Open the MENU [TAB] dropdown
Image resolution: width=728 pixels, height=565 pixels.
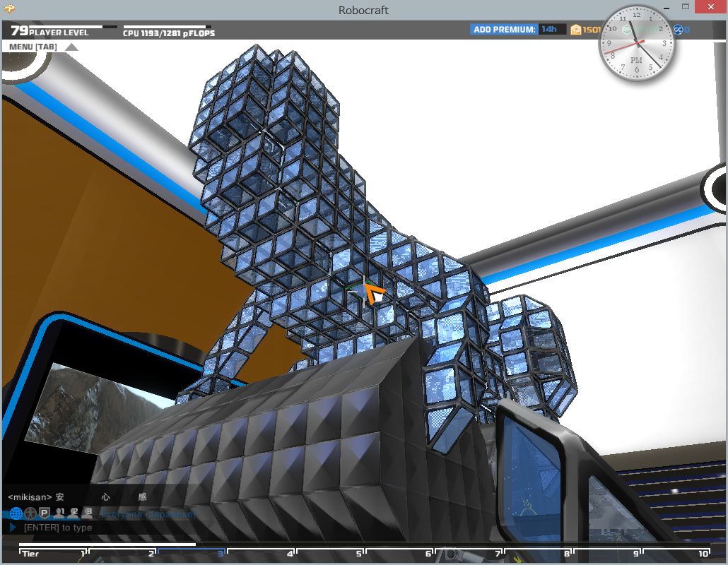(x=33, y=47)
